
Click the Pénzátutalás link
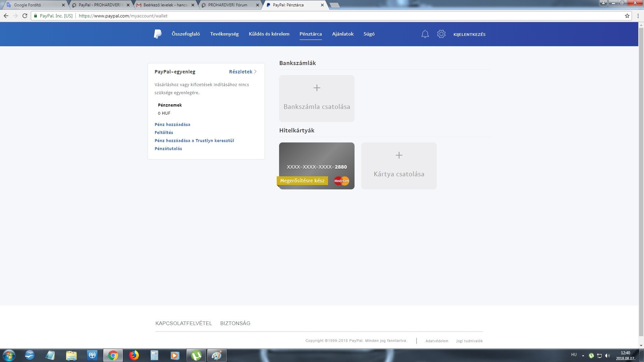pyautogui.click(x=168, y=148)
